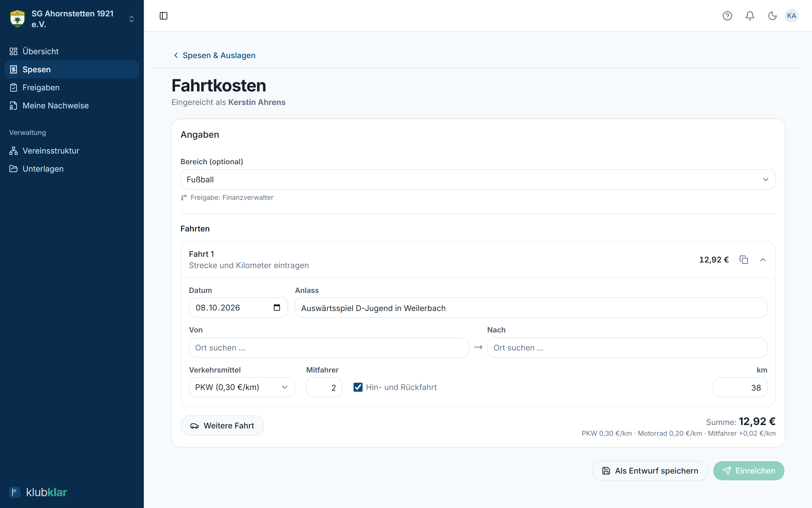Click the SG Ahornstetten club crest logo

click(17, 19)
